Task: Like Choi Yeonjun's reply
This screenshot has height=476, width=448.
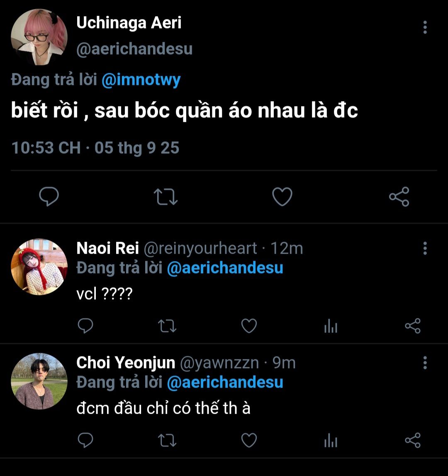Action: [249, 440]
